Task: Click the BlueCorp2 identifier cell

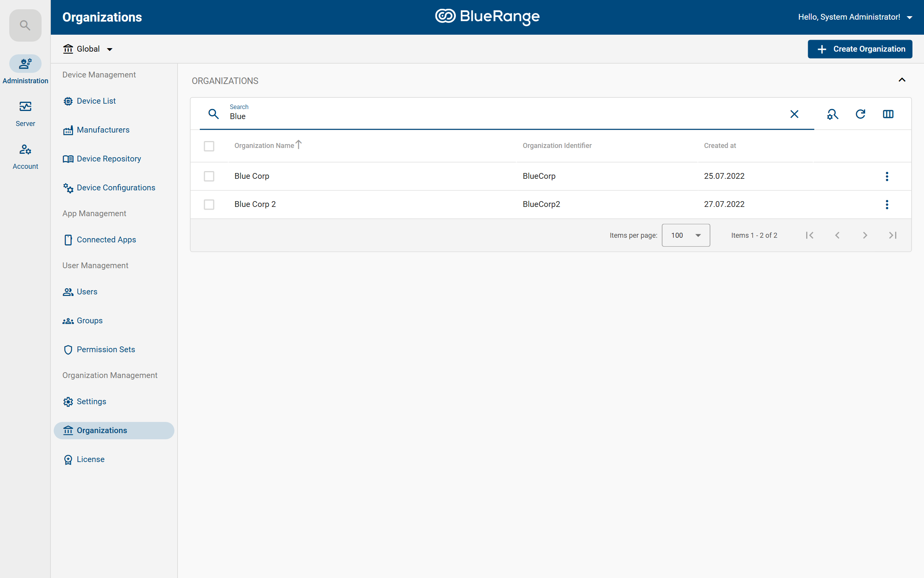Action: coord(541,204)
